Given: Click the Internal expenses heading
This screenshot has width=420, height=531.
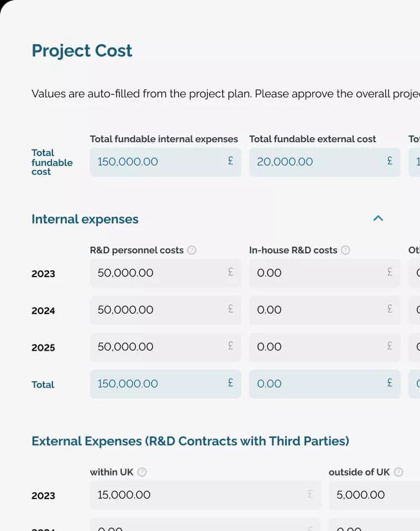Looking at the screenshot, I should pos(85,219).
